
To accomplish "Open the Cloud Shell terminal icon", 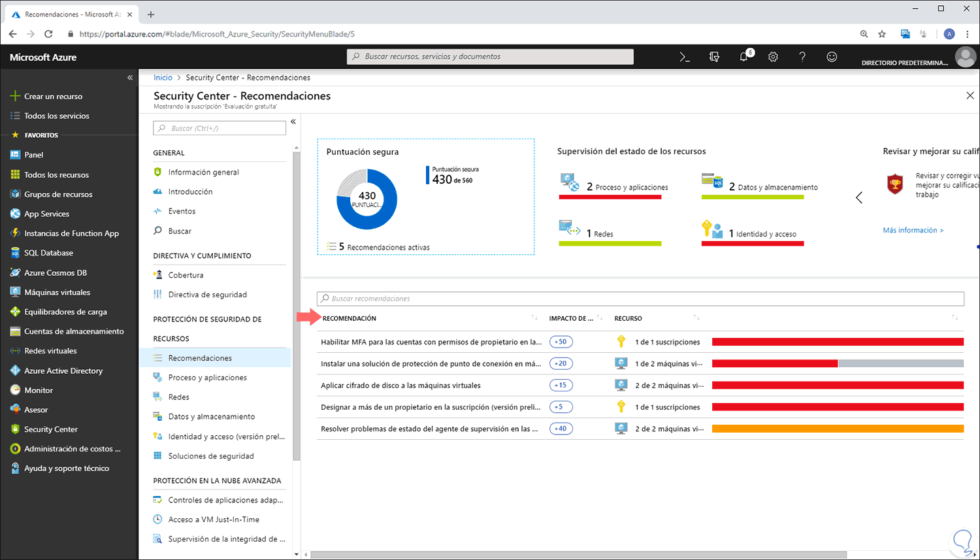I will (685, 57).
